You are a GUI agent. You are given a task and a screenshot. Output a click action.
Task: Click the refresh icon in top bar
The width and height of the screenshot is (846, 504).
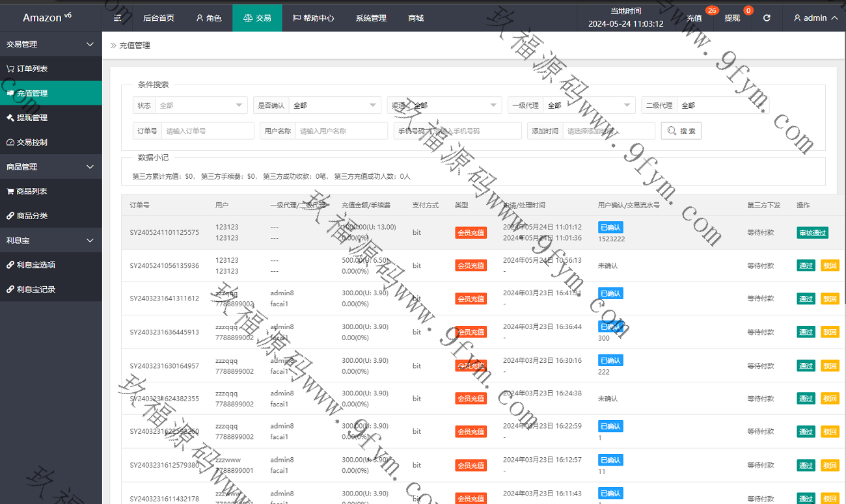[767, 18]
